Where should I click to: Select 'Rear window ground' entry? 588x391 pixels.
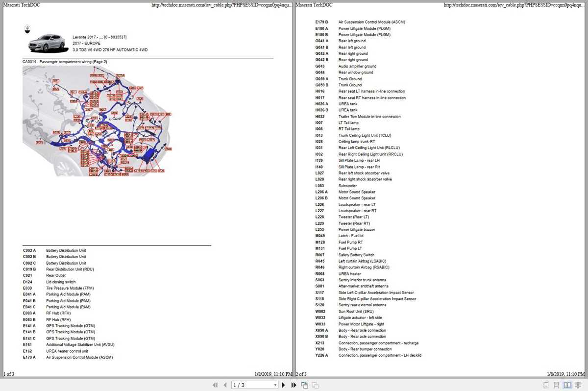(x=356, y=73)
